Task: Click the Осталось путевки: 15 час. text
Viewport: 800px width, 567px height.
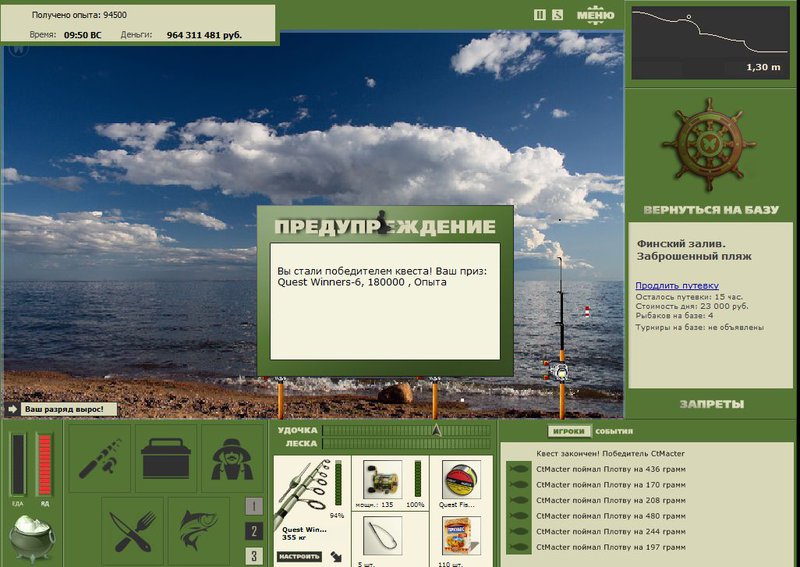Action: tap(689, 297)
